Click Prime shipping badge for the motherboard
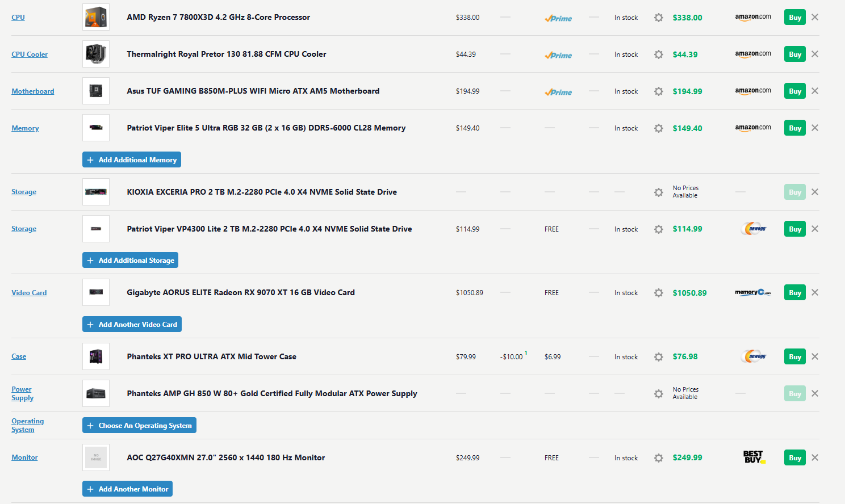Screen dimensions: 845x504 [x=558, y=92]
